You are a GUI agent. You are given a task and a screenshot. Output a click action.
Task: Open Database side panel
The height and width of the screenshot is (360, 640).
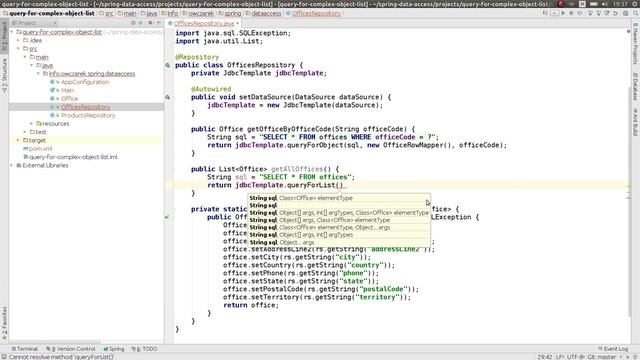tap(635, 87)
